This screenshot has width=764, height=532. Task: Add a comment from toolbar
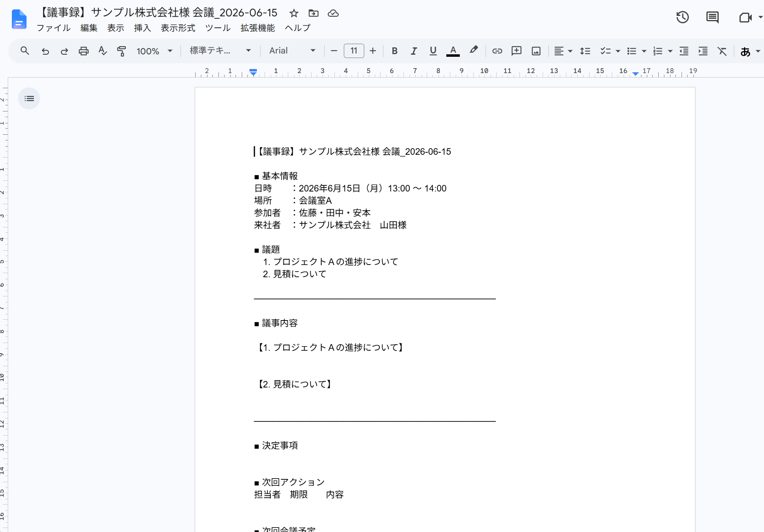[x=517, y=51]
